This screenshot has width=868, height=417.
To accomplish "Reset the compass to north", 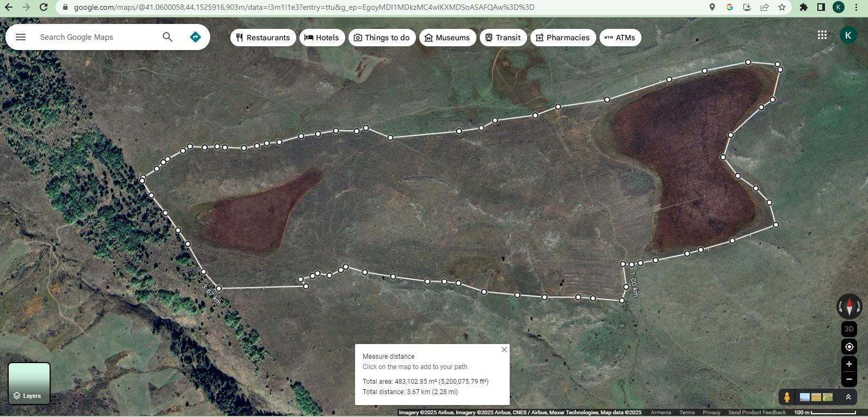I will [849, 307].
